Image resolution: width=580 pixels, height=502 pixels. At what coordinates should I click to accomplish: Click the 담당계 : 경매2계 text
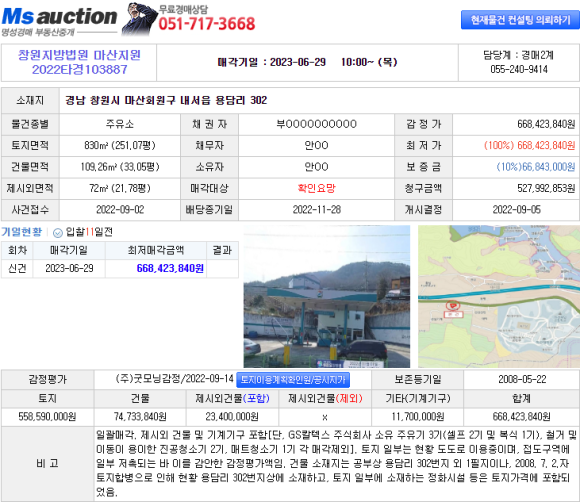[x=519, y=55]
